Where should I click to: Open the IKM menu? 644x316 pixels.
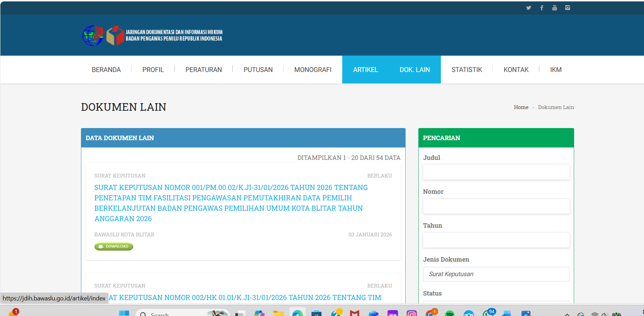coord(556,70)
